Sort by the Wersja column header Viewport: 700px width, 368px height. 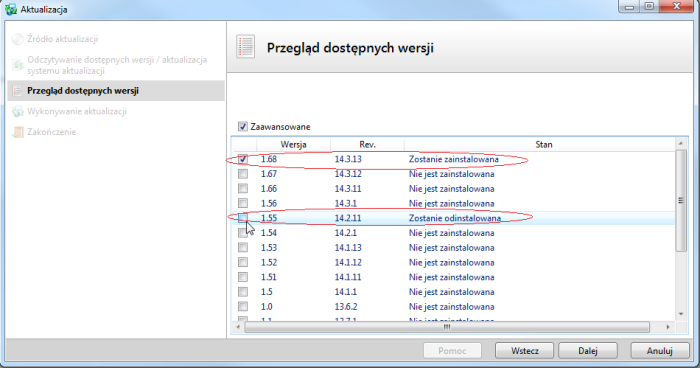[293, 144]
